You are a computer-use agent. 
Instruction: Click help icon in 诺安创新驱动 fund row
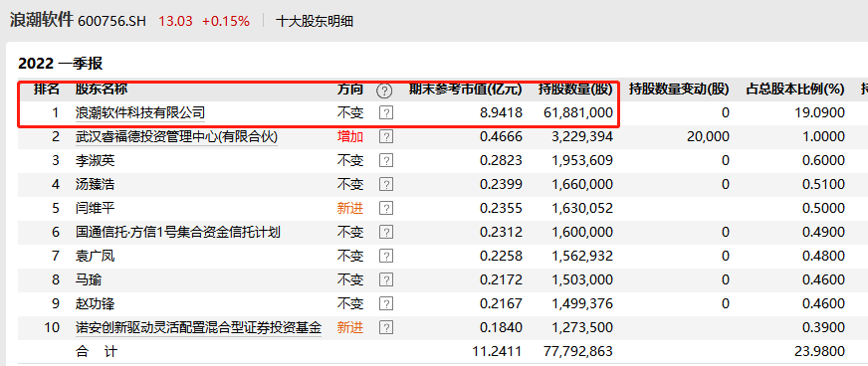(386, 328)
